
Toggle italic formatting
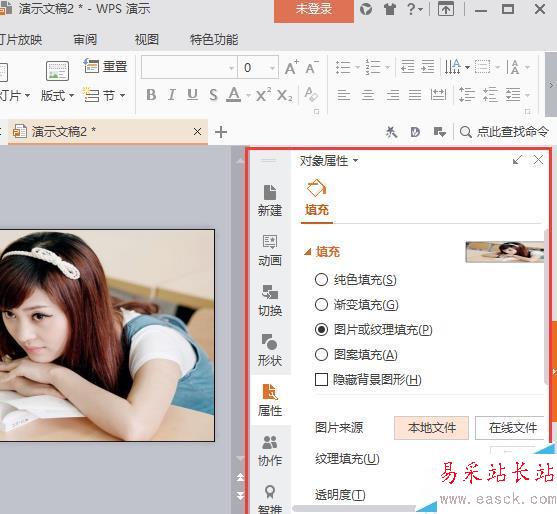pyautogui.click(x=172, y=95)
